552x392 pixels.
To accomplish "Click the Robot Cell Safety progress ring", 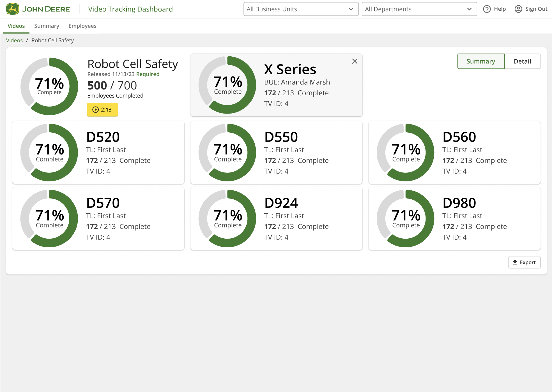I will [49, 86].
